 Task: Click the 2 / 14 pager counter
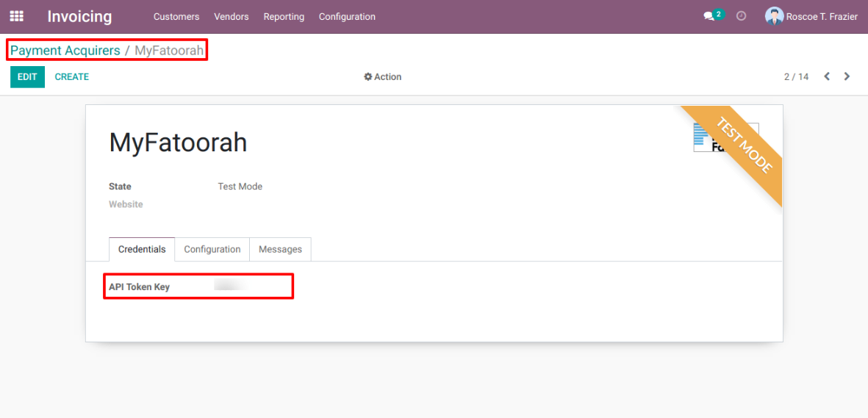pos(796,77)
